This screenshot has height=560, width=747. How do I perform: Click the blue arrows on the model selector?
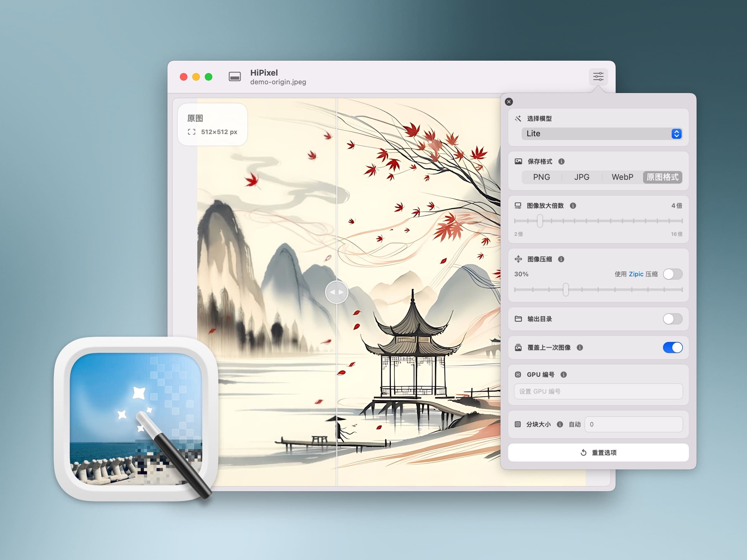pyautogui.click(x=676, y=134)
